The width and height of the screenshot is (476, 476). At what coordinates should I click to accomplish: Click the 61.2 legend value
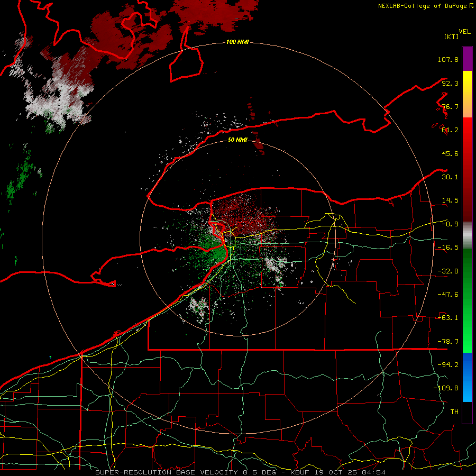pos(450,130)
